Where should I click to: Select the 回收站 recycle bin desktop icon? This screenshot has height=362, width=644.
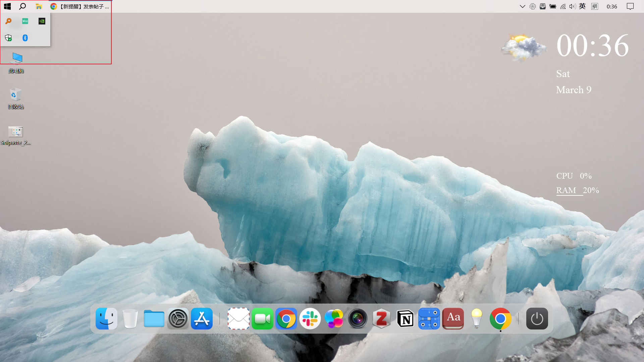pyautogui.click(x=16, y=99)
